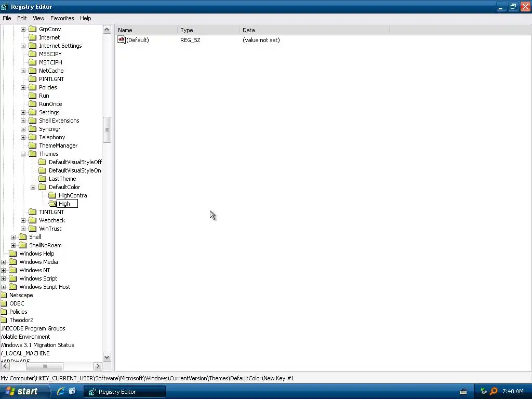Click the MSSCIPY folder icon
The image size is (532, 399).
pyautogui.click(x=33, y=54)
